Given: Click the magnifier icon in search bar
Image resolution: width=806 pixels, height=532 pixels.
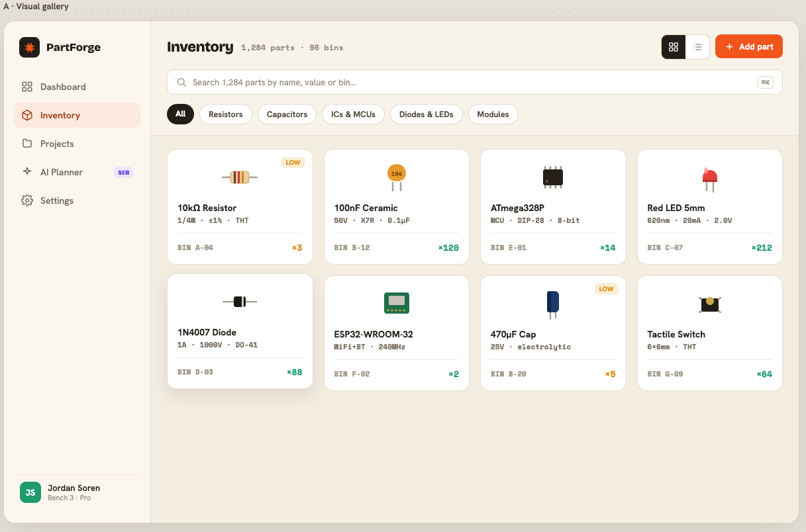Looking at the screenshot, I should (181, 83).
